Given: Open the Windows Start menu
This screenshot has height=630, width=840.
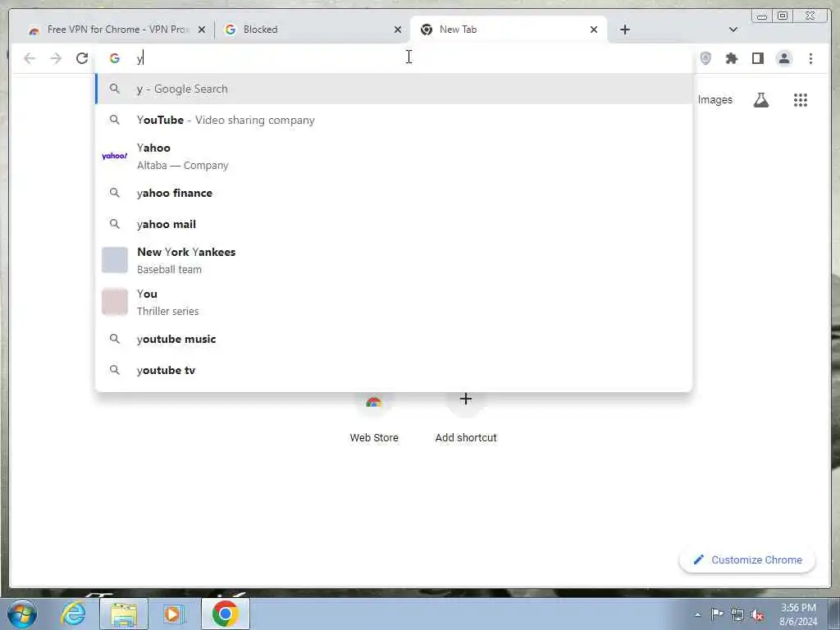Looking at the screenshot, I should (x=22, y=614).
